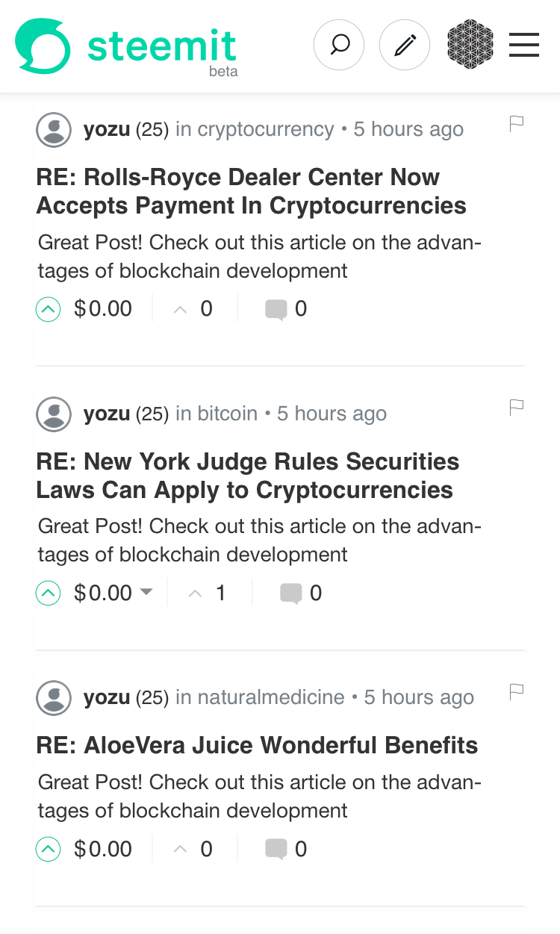Show votes list on Rolls-Royce post

[193, 309]
